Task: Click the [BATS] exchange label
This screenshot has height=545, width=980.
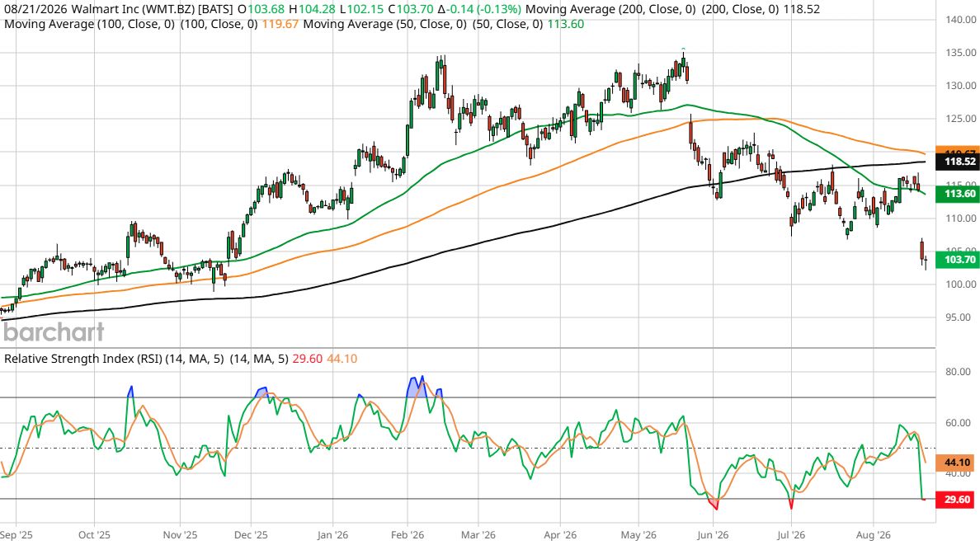Action: coord(215,9)
